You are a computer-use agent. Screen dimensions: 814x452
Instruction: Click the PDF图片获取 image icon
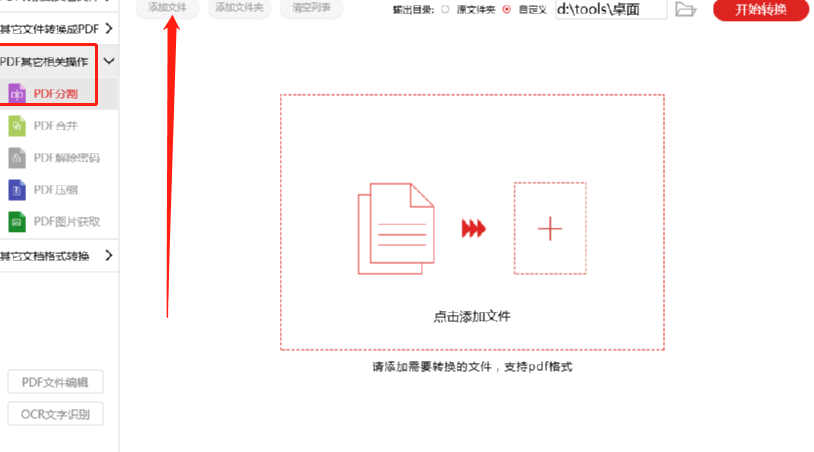coord(17,222)
